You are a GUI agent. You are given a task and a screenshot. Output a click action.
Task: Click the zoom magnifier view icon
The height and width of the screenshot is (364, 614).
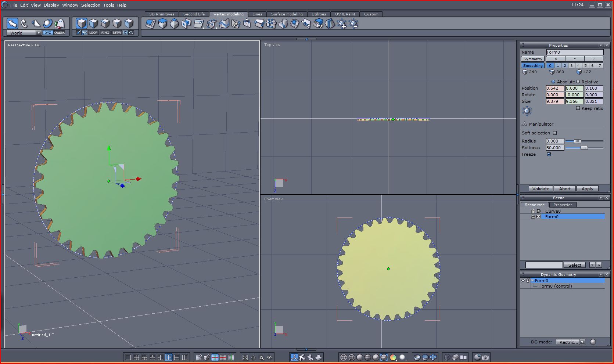coord(261,357)
